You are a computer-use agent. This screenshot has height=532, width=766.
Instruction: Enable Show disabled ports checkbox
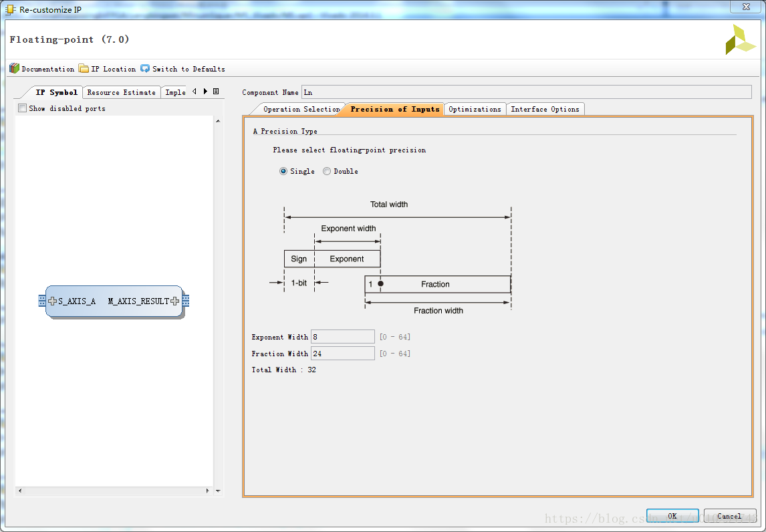[23, 108]
